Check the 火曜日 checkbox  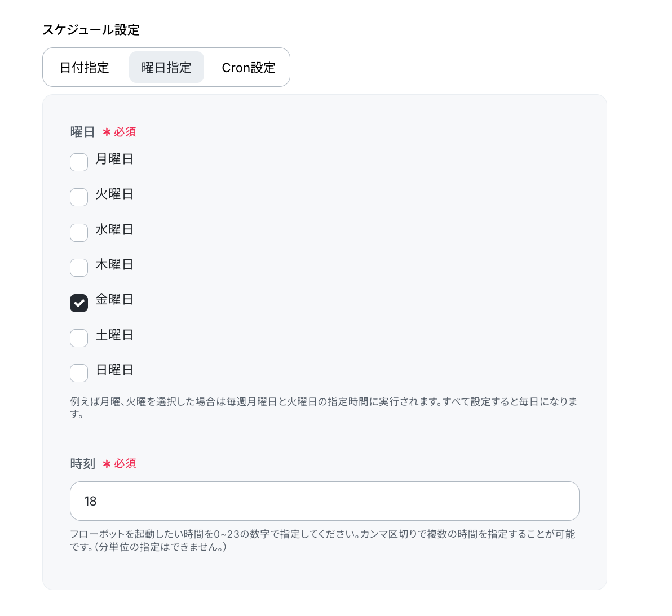pyautogui.click(x=79, y=197)
